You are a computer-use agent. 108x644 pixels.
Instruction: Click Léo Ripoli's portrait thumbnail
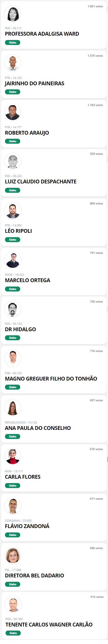[x=13, y=211]
